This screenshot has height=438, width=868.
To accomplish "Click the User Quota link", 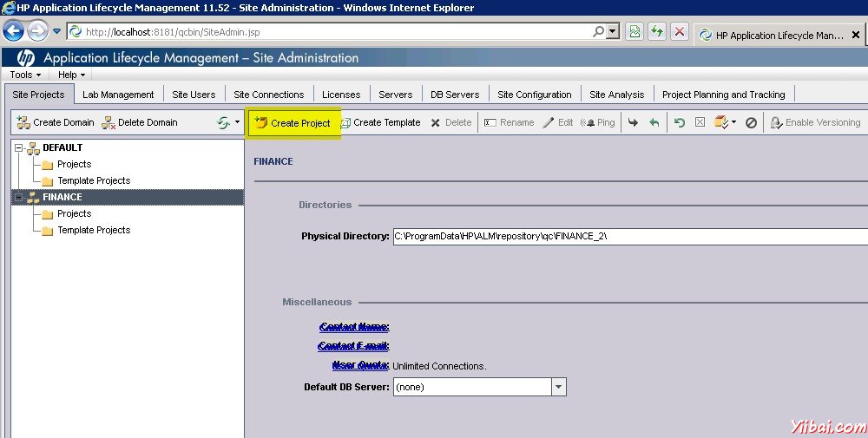I will pyautogui.click(x=360, y=365).
